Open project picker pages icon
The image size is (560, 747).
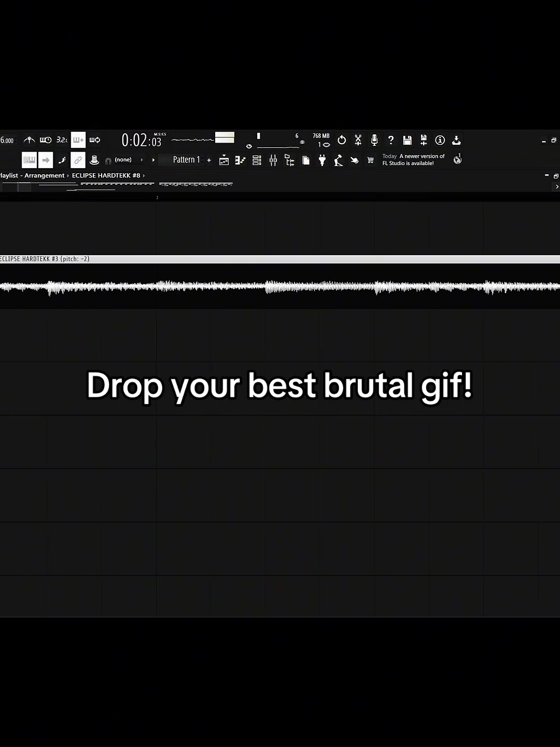click(x=306, y=160)
